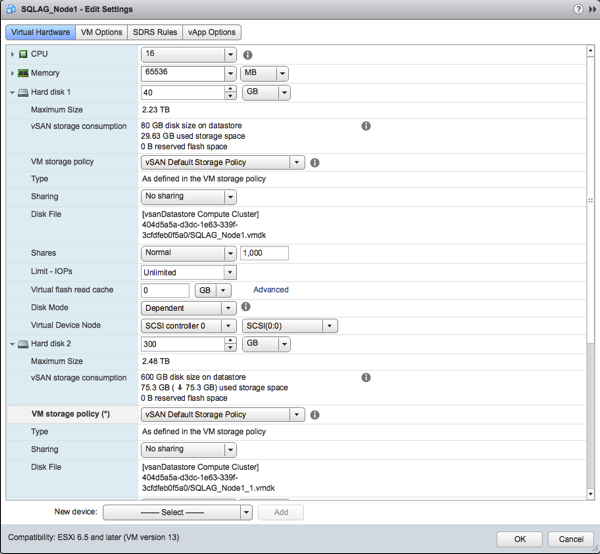Click info icon beside Hard disk 1 storage policy
This screenshot has width=600, height=554.
pos(315,162)
